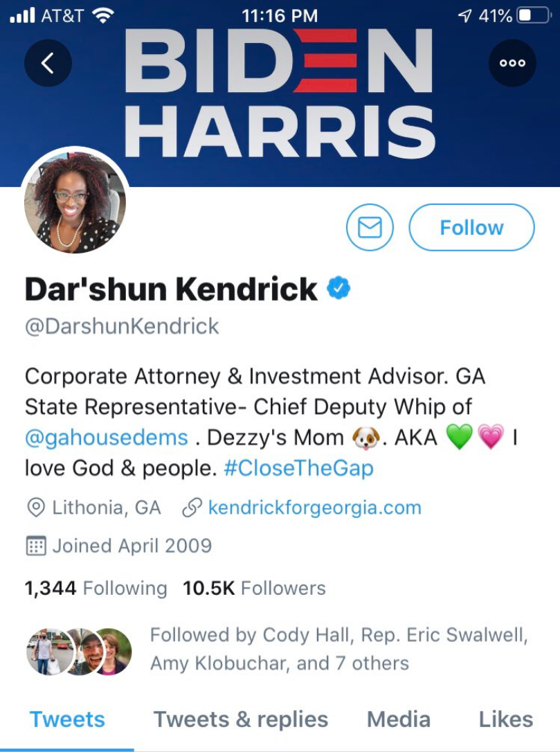
Task: Open the Followed by Cody Hall list
Action: coord(278,650)
